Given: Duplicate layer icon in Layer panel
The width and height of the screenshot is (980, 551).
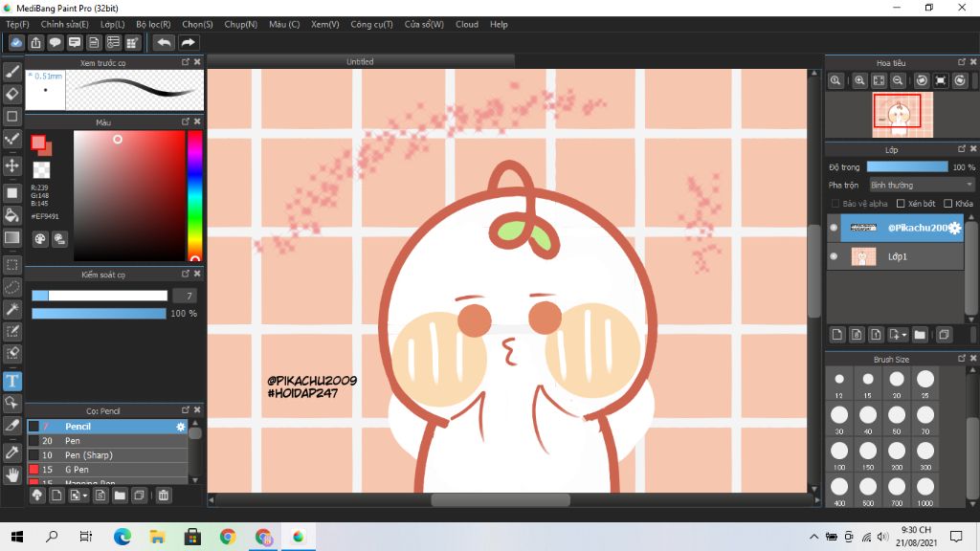Looking at the screenshot, I should click(944, 335).
